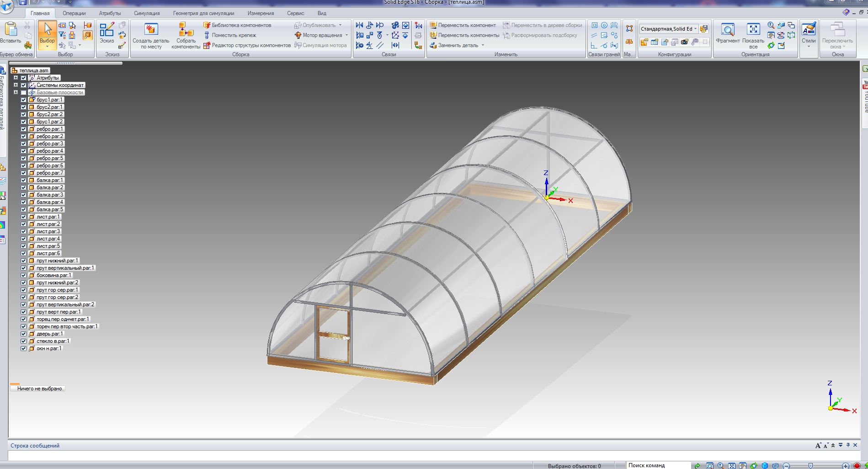Viewport: 868px width, 469px height.
Task: Toggle visibility checkbox for дверь.par:1
Action: (24, 334)
